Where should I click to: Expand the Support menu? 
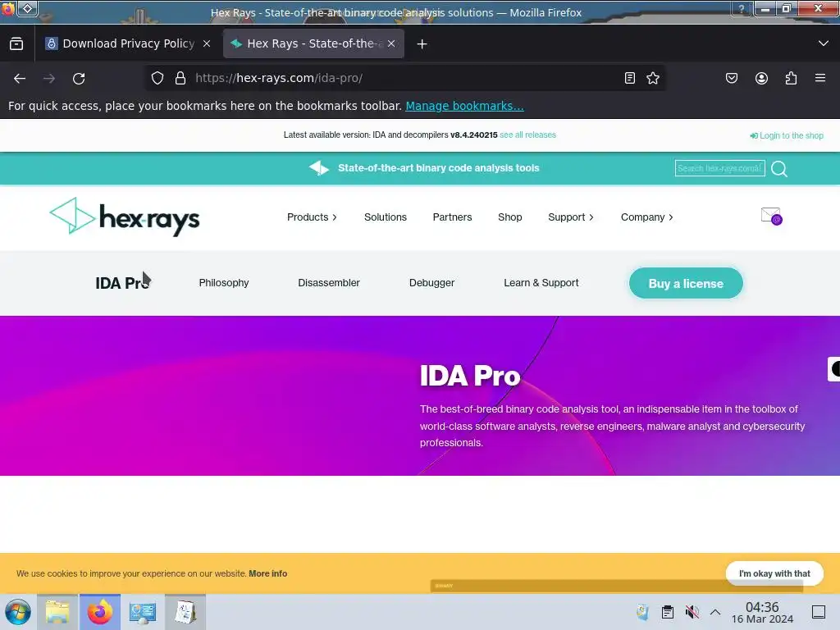[571, 217]
